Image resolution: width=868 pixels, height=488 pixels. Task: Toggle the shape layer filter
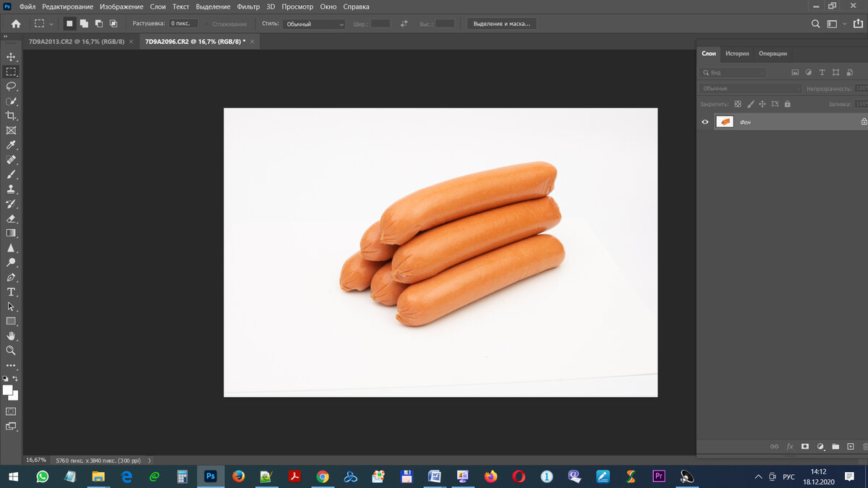point(836,72)
